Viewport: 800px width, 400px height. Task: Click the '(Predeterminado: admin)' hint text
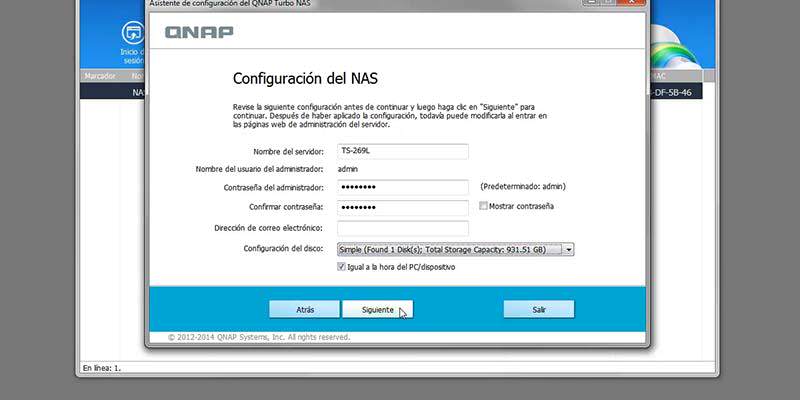pos(523,187)
